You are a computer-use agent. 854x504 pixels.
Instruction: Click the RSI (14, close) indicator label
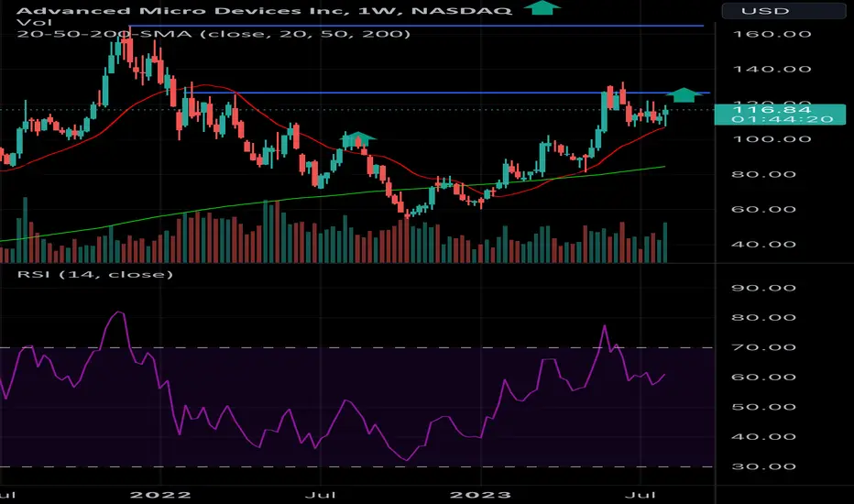coord(94,274)
